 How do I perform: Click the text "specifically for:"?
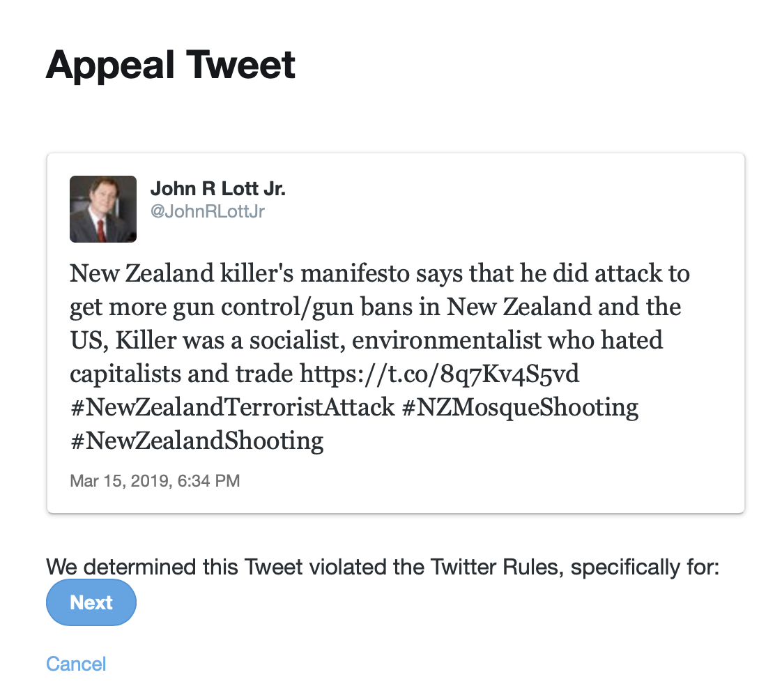(x=645, y=567)
